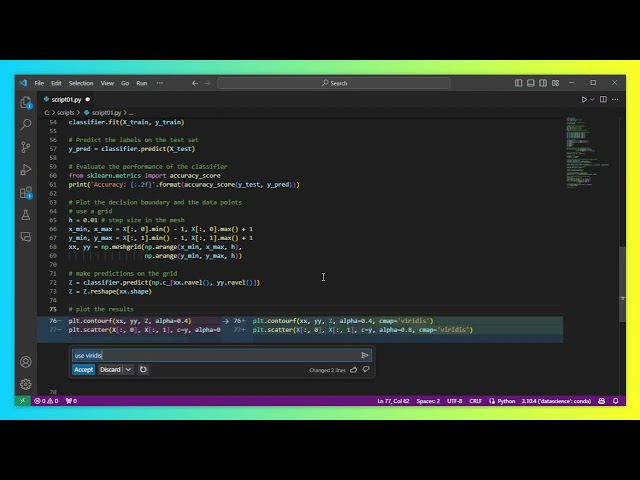Open the Selection menu

pos(81,83)
